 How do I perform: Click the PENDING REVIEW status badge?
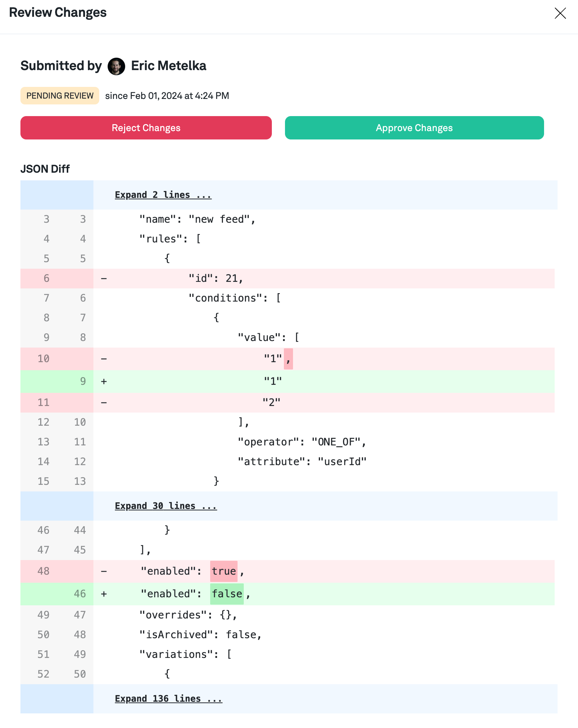pyautogui.click(x=60, y=96)
